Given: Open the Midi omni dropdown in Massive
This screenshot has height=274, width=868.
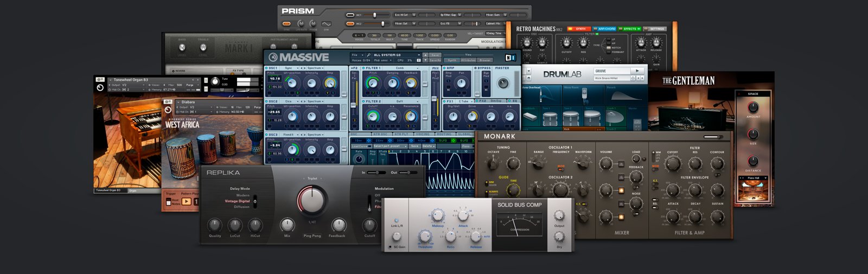Looking at the screenshot, I should click(x=382, y=60).
